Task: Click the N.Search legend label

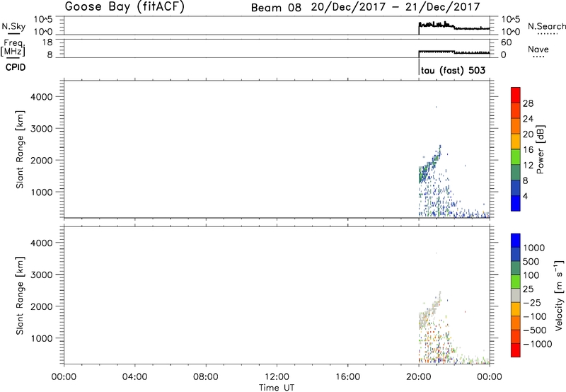Action: [547, 26]
